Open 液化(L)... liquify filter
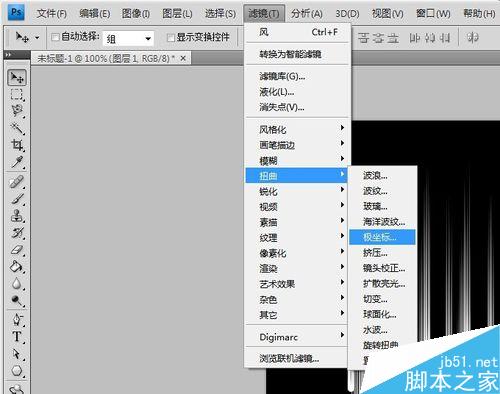The image size is (500, 394). pyautogui.click(x=296, y=92)
